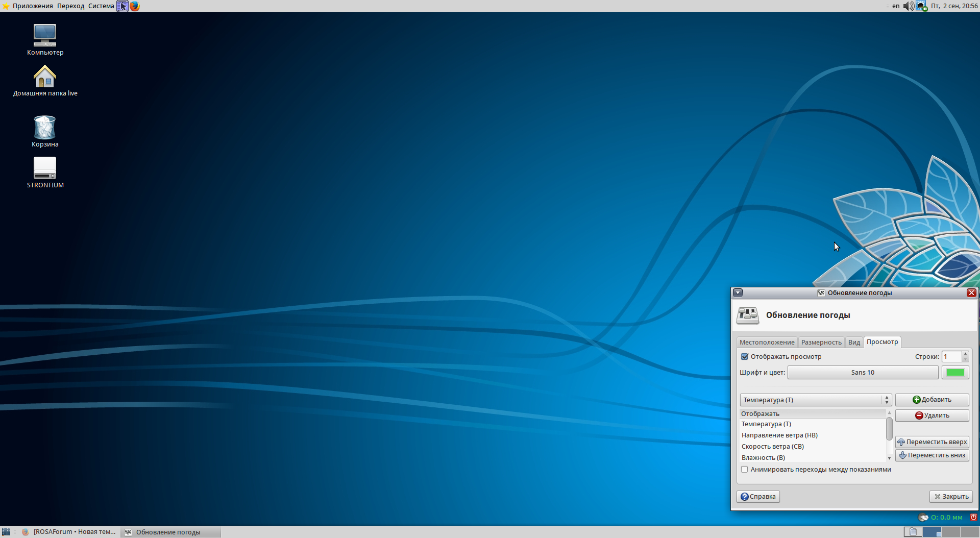Open Справка help button

pos(758,496)
